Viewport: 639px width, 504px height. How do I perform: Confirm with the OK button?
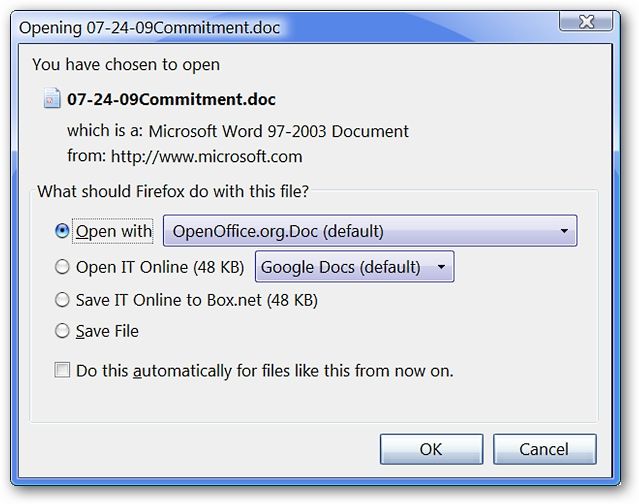[432, 449]
